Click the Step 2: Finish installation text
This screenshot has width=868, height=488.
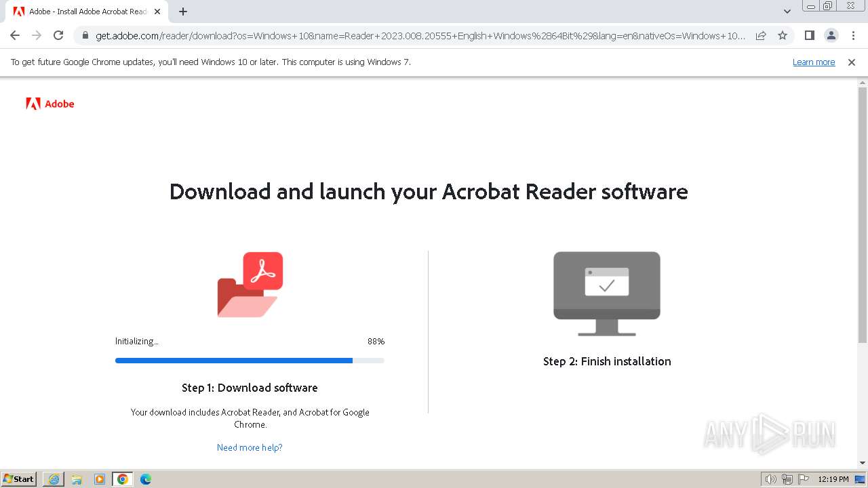pos(607,361)
